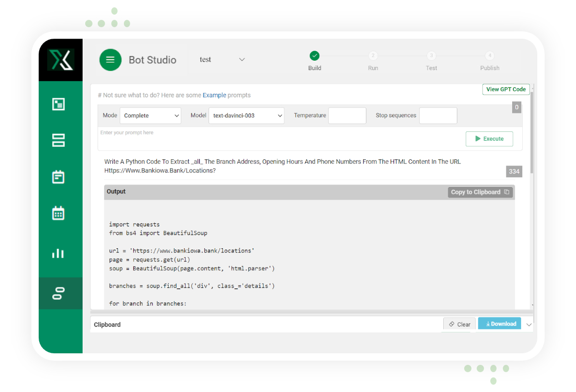Open the Example prompts link
This screenshot has height=392, width=576.
point(214,95)
